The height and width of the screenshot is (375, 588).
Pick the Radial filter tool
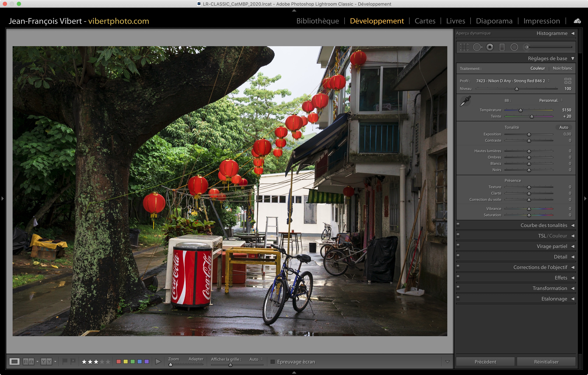click(514, 47)
